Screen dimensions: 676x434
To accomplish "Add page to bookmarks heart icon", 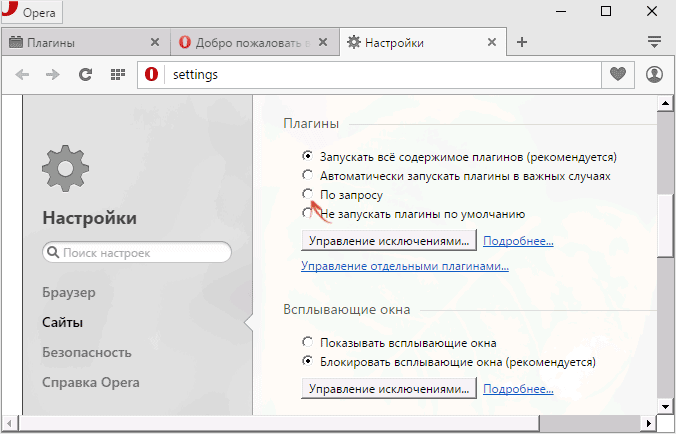I will [618, 75].
